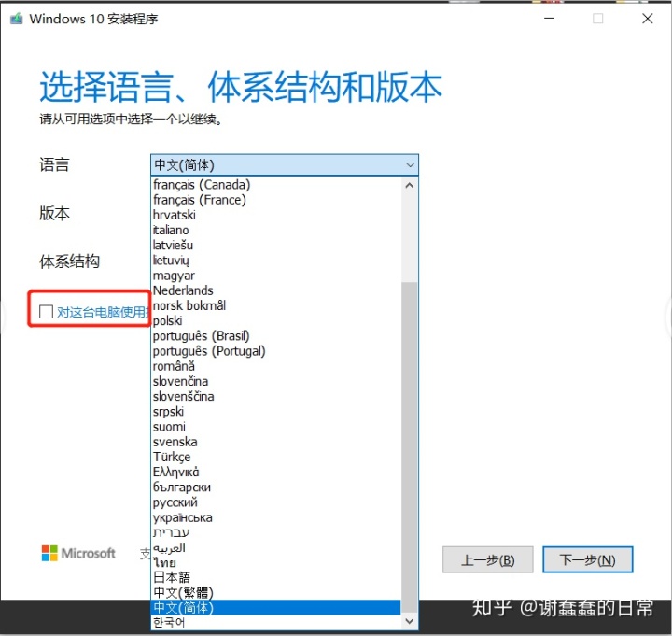Select Nederlands language option

coord(276,290)
